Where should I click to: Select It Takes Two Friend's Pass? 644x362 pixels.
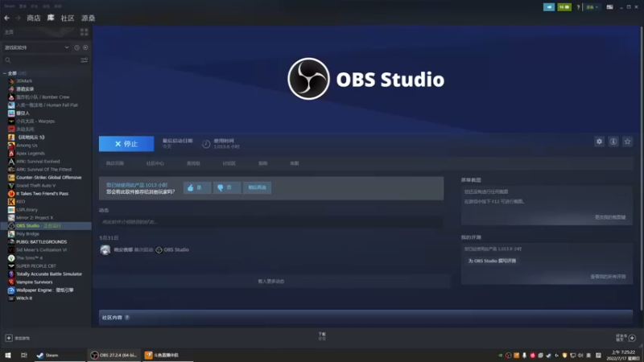[x=43, y=193]
